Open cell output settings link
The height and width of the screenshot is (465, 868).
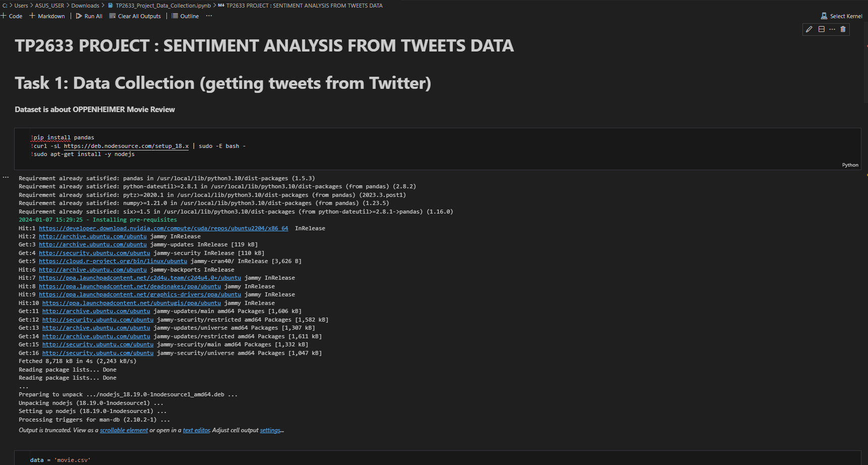coord(270,430)
